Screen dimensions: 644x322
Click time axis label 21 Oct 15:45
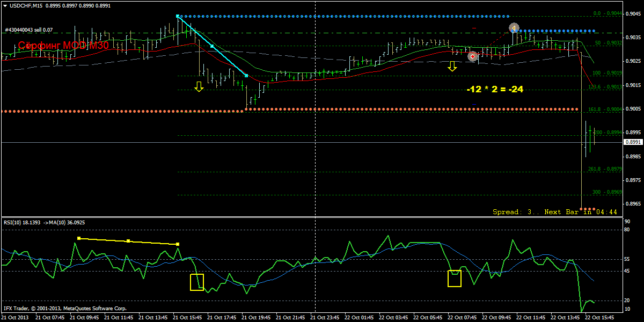click(x=188, y=318)
